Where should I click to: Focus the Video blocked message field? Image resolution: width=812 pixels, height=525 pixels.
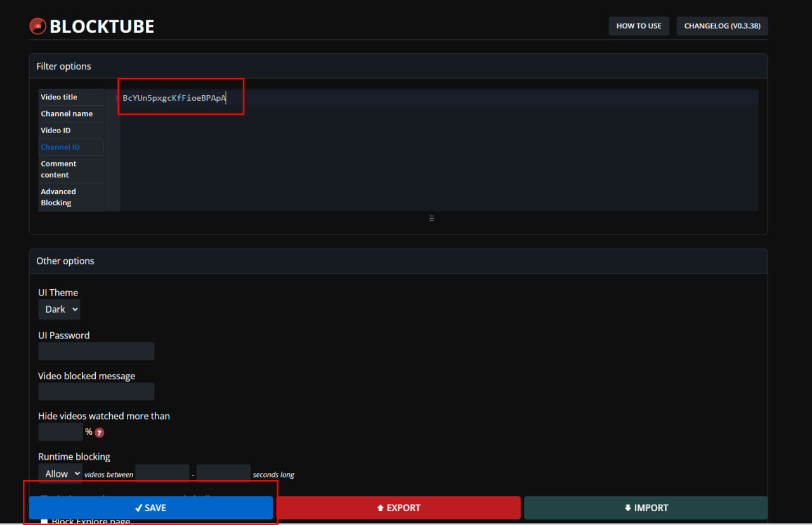tap(96, 391)
